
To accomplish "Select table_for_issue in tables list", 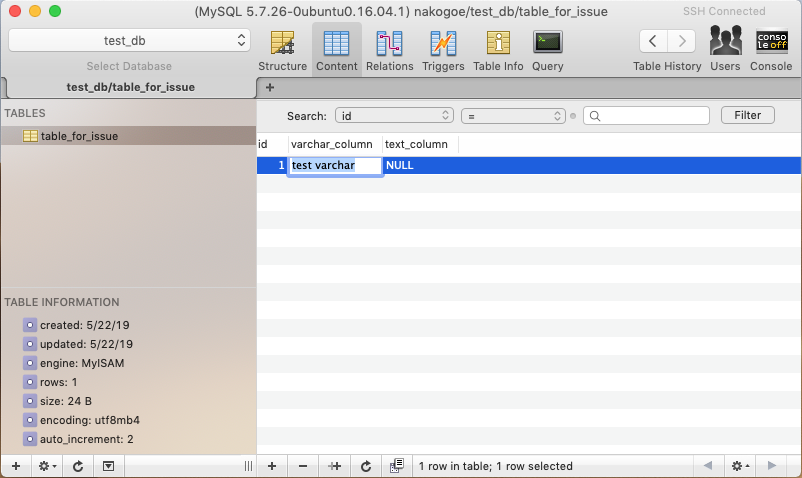I will tap(128, 136).
